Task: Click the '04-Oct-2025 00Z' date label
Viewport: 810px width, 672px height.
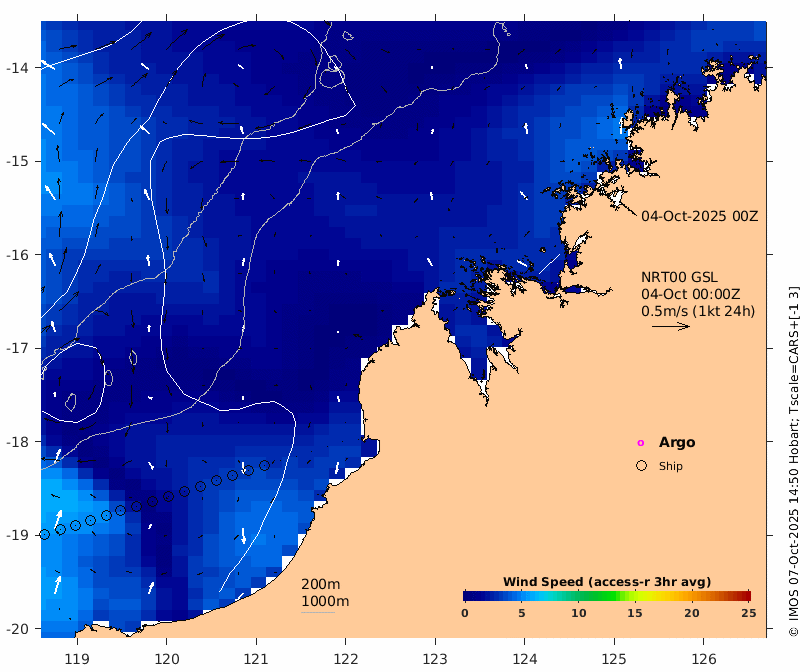Action: (x=699, y=216)
